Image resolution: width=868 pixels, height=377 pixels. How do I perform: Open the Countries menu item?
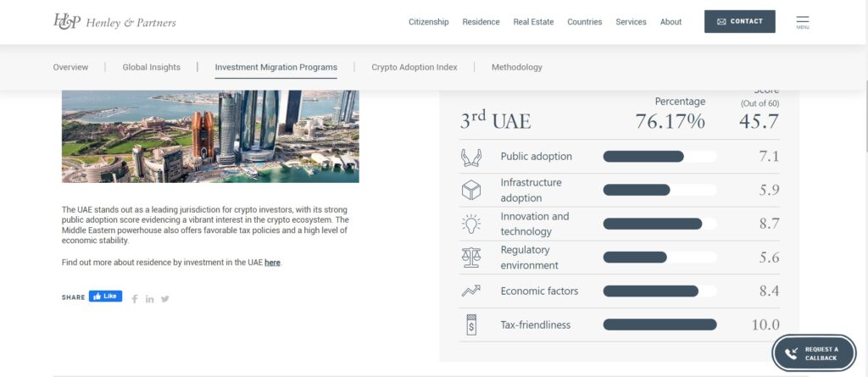click(585, 22)
